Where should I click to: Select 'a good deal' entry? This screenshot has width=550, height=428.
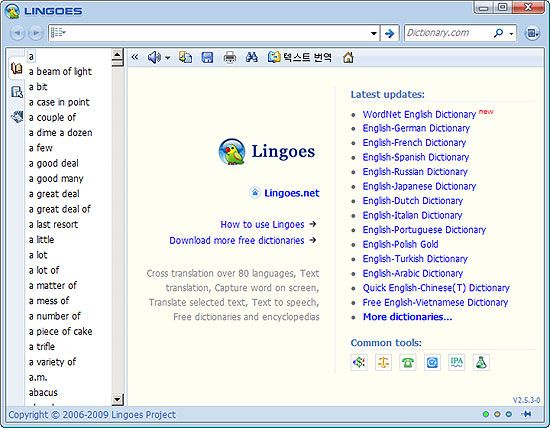point(54,163)
